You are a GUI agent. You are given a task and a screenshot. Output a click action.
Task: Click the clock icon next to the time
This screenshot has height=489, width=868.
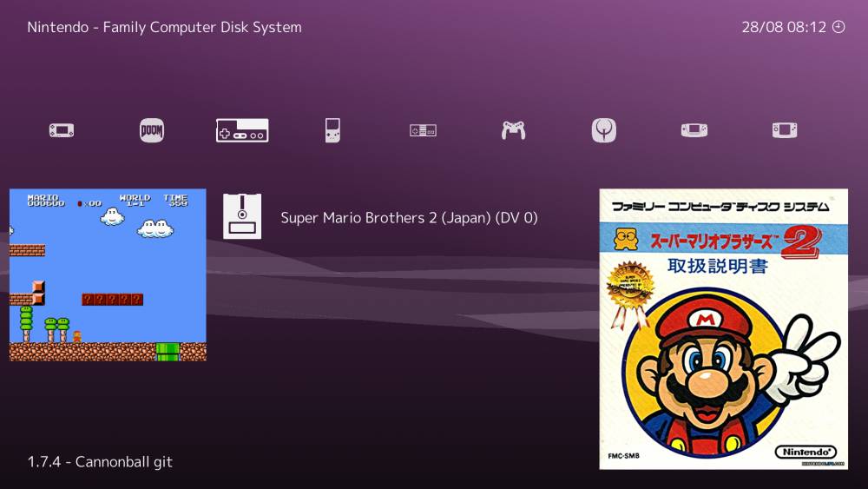838,27
